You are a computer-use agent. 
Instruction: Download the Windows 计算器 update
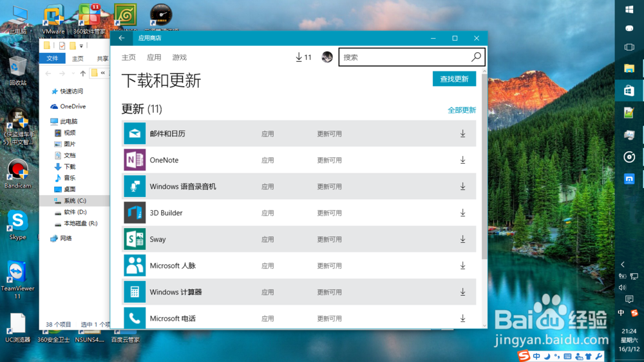click(x=463, y=292)
